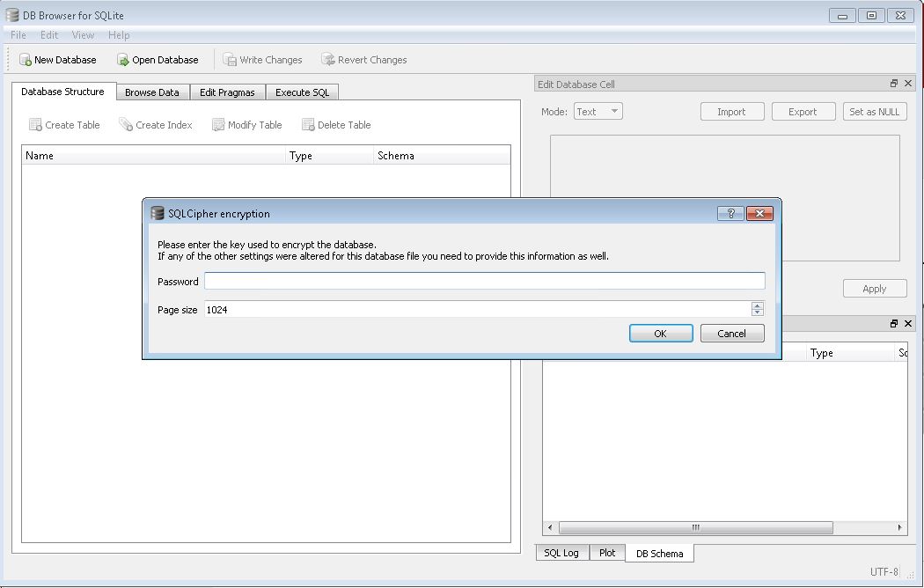
Task: Click the Type column header in structure view
Action: (330, 156)
